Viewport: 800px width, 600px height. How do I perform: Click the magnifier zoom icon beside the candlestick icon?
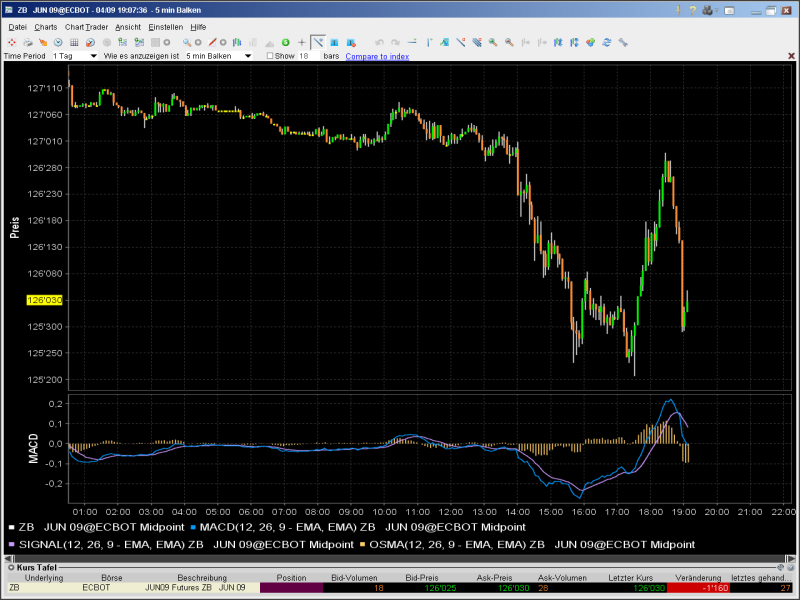(187, 42)
